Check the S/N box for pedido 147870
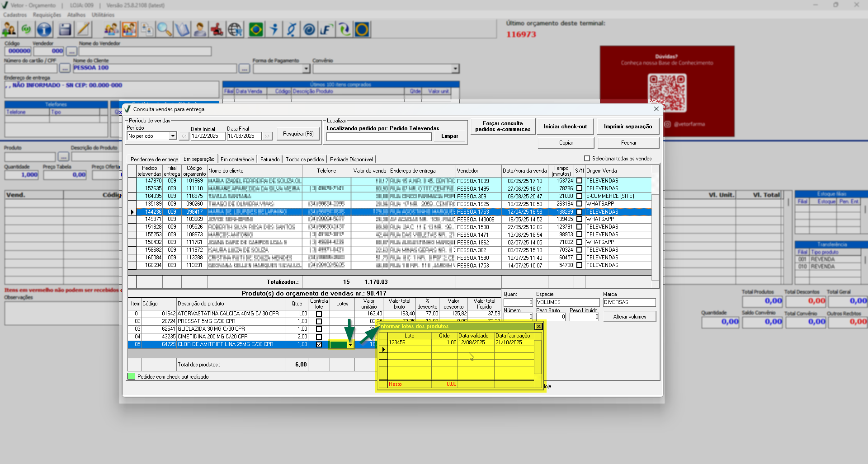The width and height of the screenshot is (868, 464). 579,181
